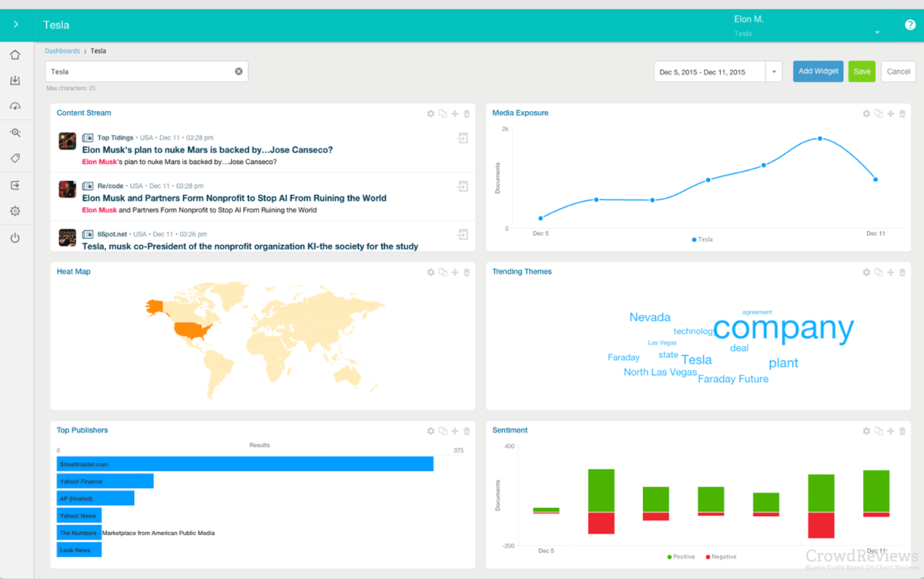Click the power icon in the sidebar
The image size is (924, 579).
click(x=15, y=238)
